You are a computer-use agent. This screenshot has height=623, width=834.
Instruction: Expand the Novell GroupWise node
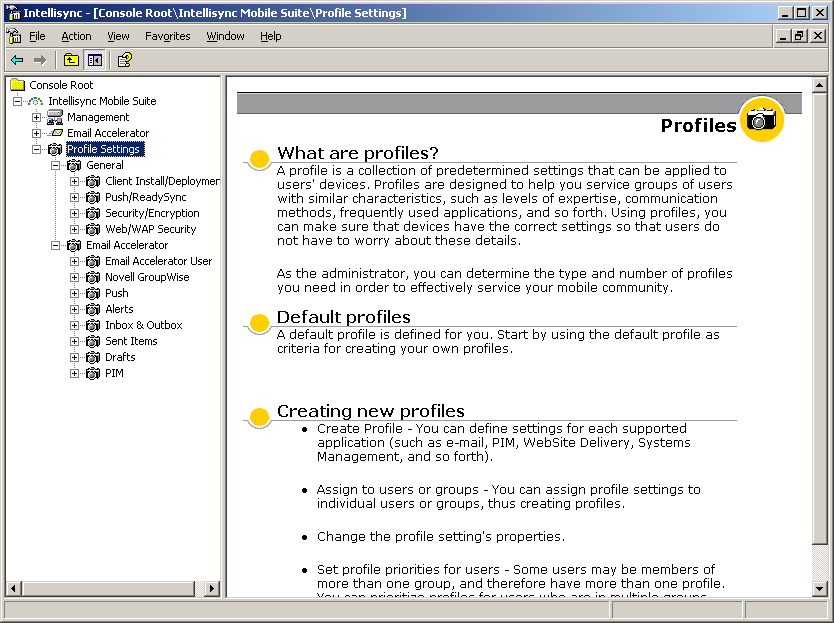(x=74, y=277)
